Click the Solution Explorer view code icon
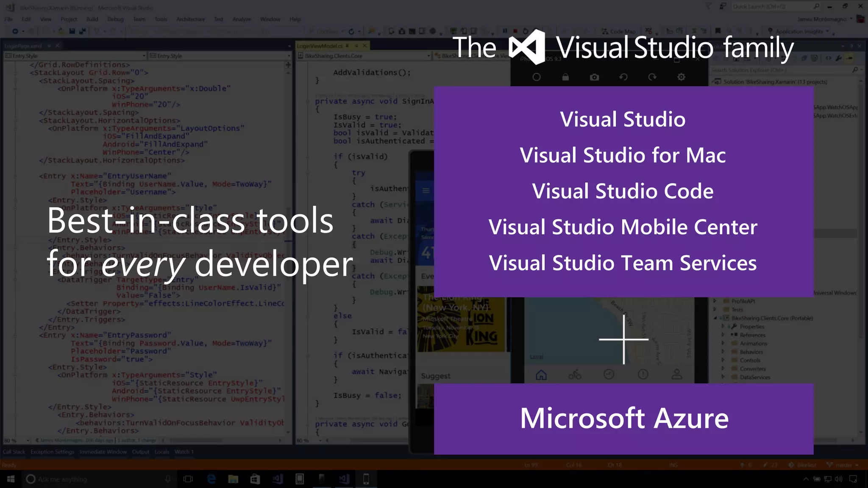This screenshot has height=488, width=868. pyautogui.click(x=829, y=58)
